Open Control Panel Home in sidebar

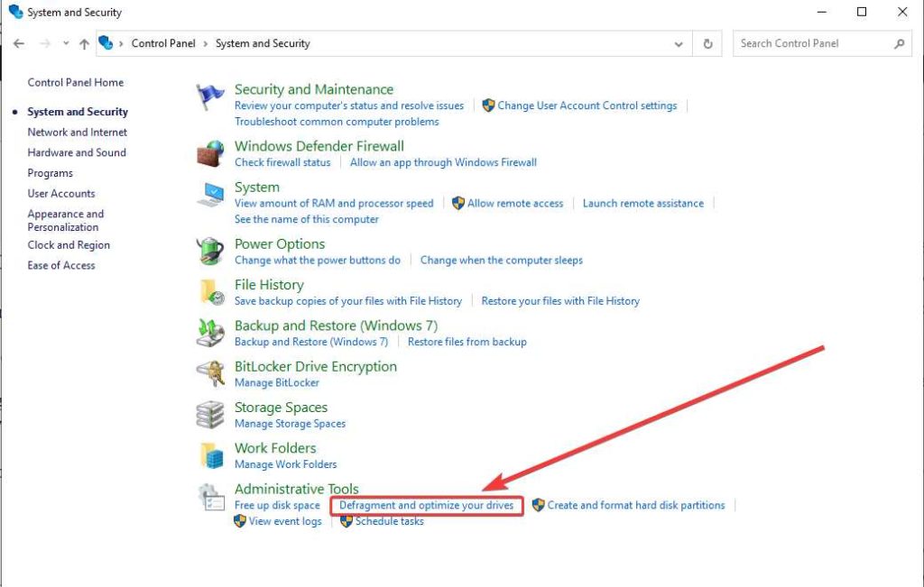(x=76, y=82)
